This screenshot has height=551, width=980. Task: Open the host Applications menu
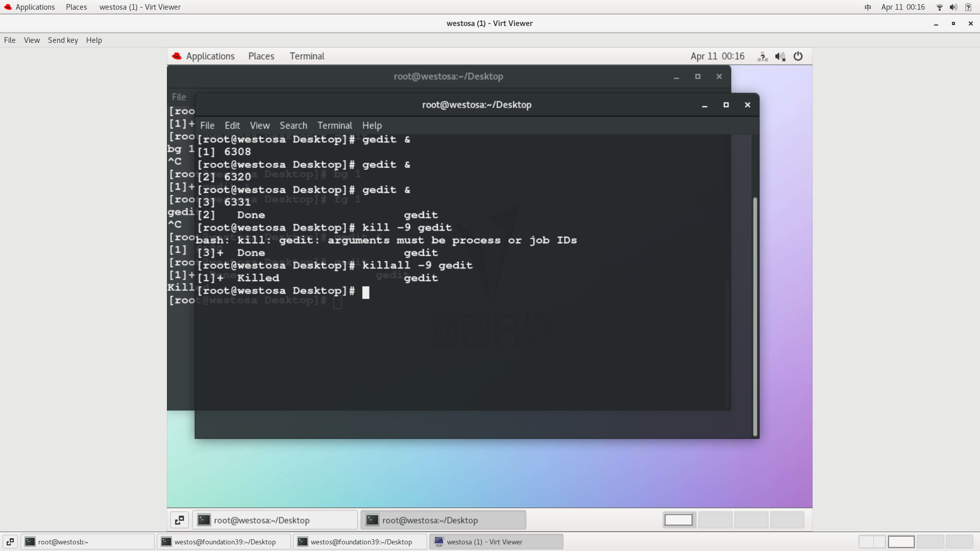tap(35, 7)
